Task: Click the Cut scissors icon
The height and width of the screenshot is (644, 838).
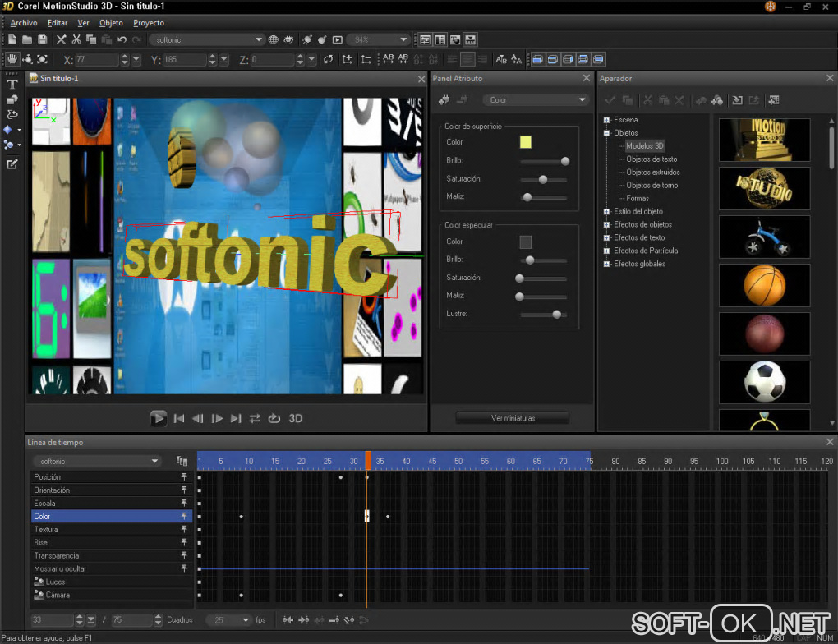Action: [x=76, y=39]
